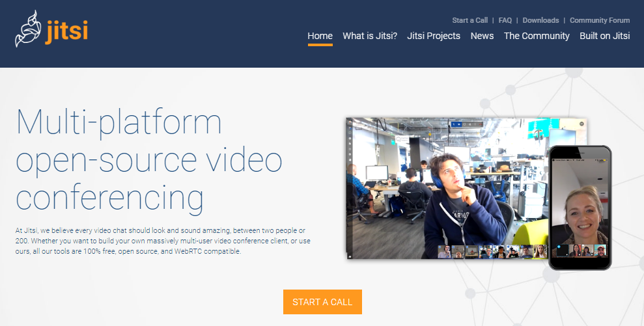Viewport: 644px width, 326px height.
Task: Click the Start a Call top link
Action: click(469, 20)
